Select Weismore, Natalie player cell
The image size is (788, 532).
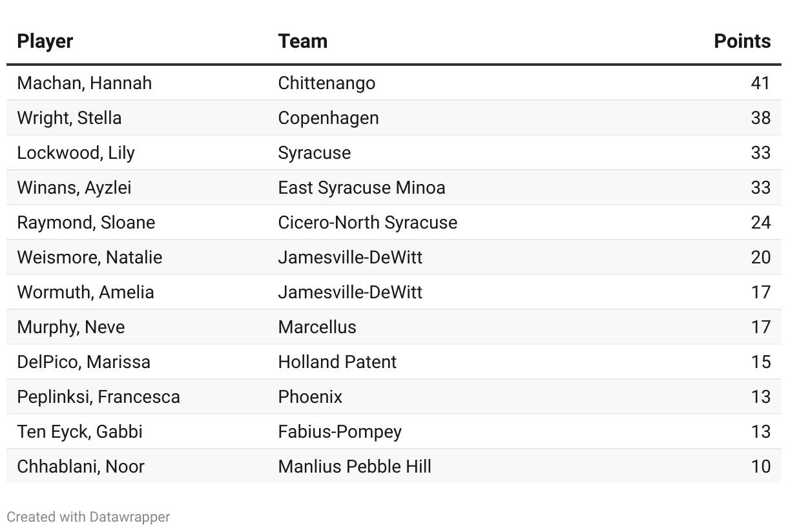pyautogui.click(x=90, y=258)
